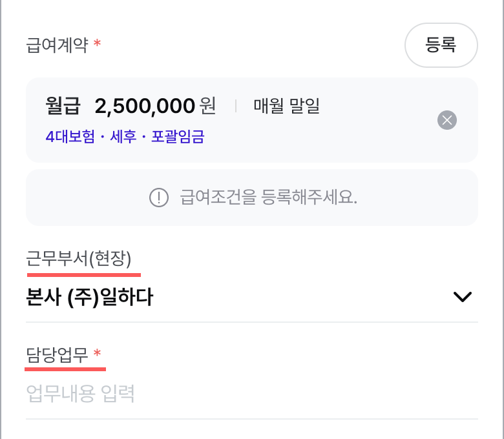
Task: Expand the 근무부서 dropdown chevron
Action: (x=462, y=297)
